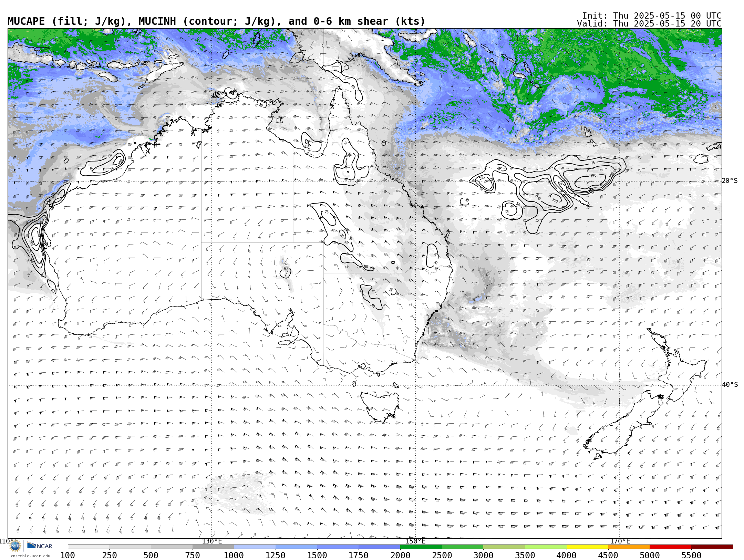This screenshot has width=744, height=560.
Task: Pick the 3000–3500 olive green colorbar swatch
Action: (x=504, y=547)
